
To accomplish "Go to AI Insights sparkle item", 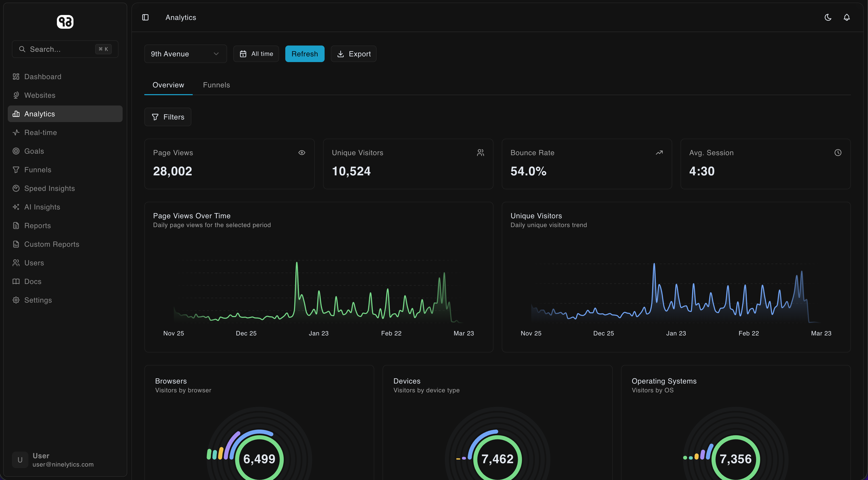I will tap(42, 207).
